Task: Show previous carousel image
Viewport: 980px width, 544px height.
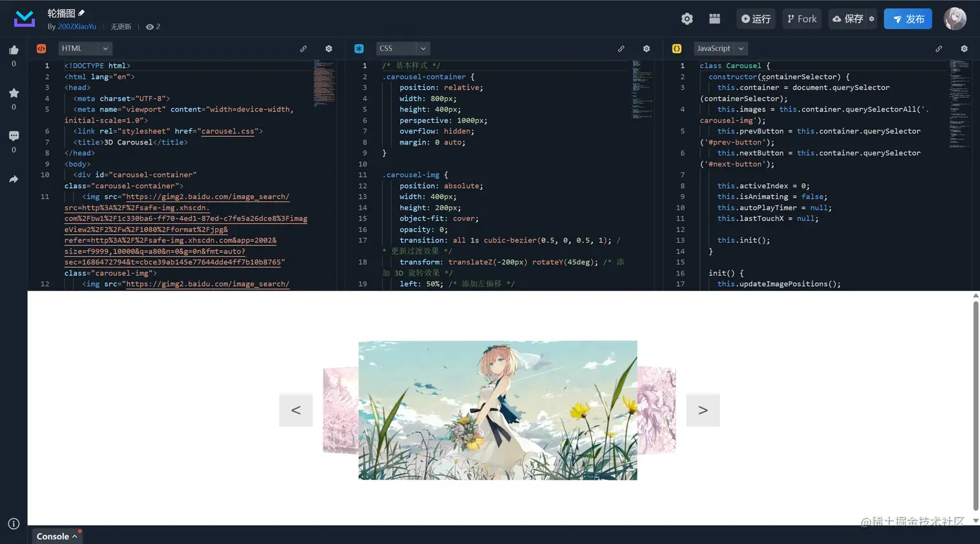Action: tap(296, 410)
